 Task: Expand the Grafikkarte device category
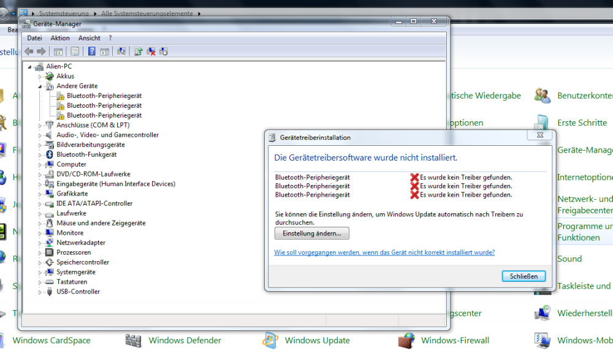(x=40, y=194)
